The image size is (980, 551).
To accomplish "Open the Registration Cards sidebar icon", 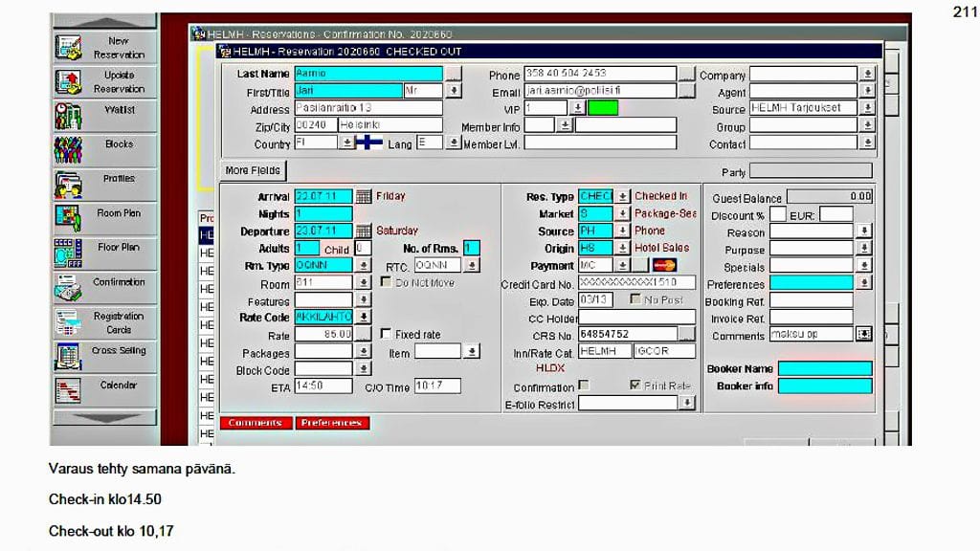I will [x=68, y=322].
